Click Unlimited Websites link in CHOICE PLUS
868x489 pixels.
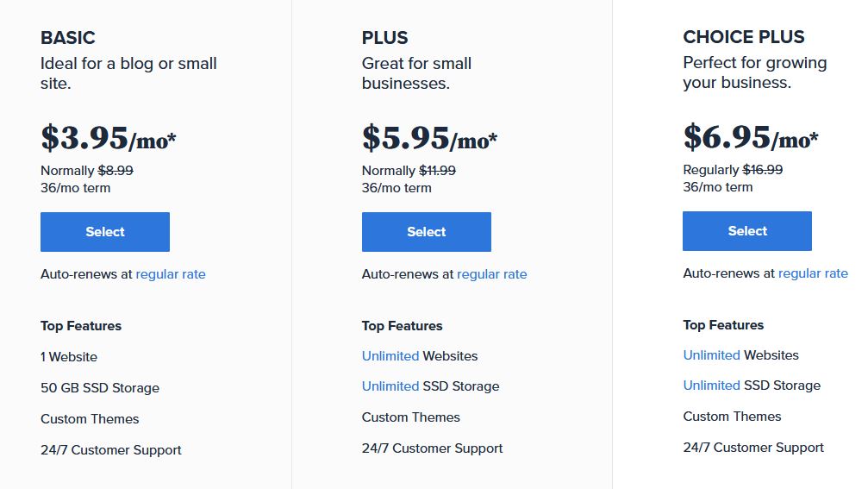pos(711,355)
